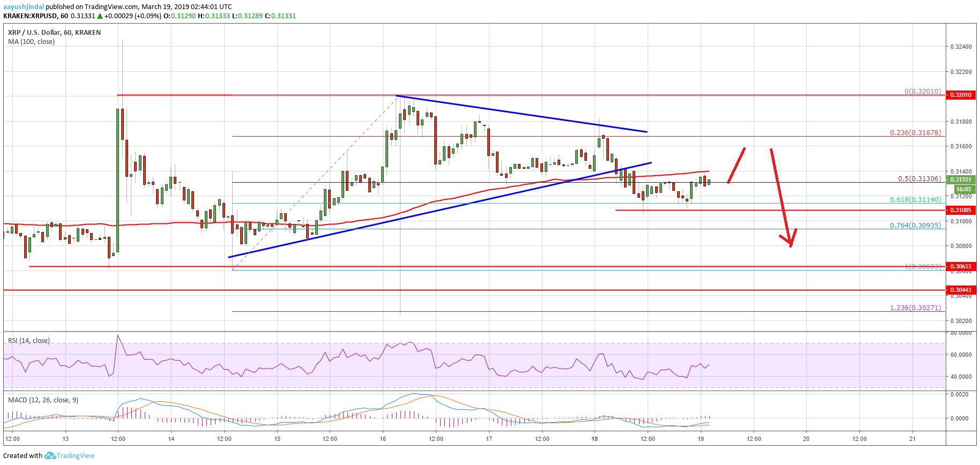
Task: Open the TradingView link in footer
Action: [x=76, y=456]
